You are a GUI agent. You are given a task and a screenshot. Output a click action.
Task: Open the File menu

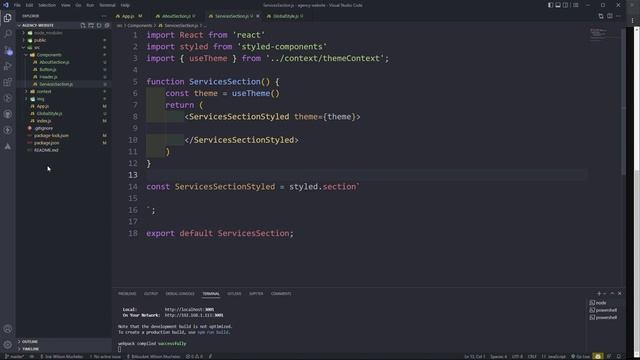point(17,5)
